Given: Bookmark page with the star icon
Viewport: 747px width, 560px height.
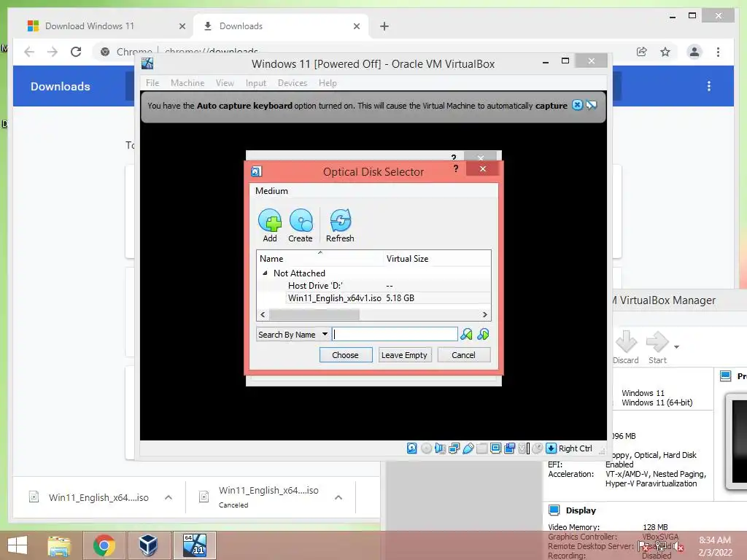Looking at the screenshot, I should 665,52.
